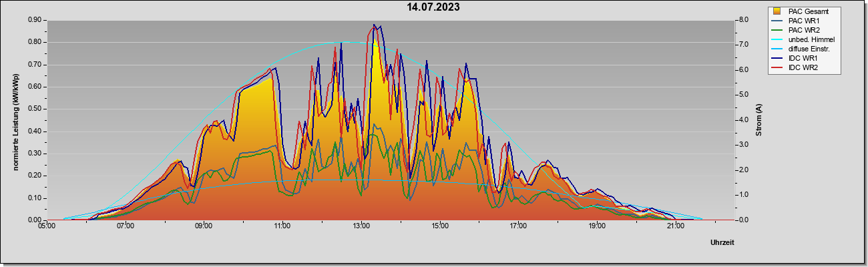Click the 05:00 time axis tick label

(x=47, y=226)
